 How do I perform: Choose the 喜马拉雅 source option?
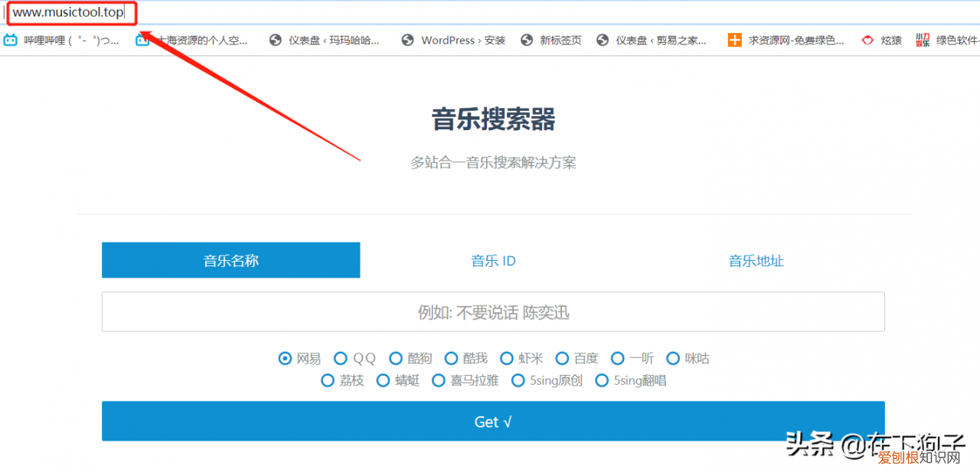pyautogui.click(x=438, y=380)
